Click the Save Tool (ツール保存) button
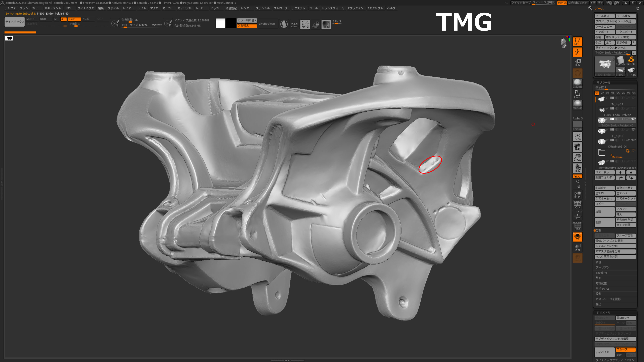 626,16
